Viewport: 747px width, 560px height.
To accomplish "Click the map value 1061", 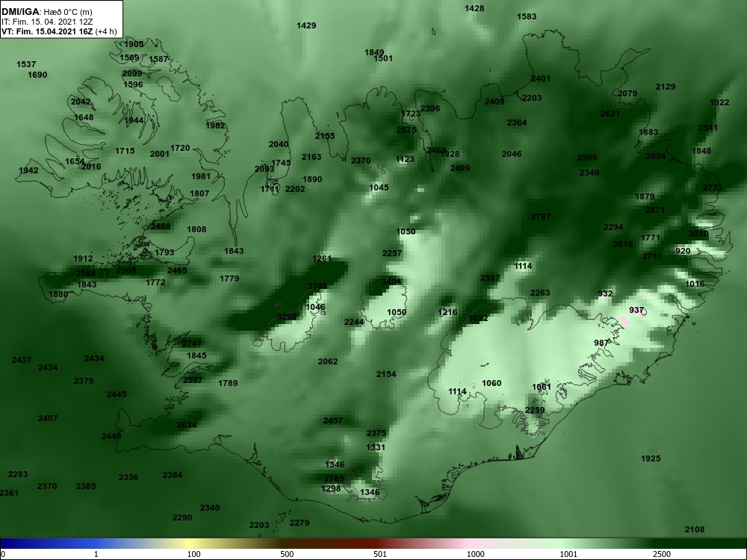I will point(541,387).
